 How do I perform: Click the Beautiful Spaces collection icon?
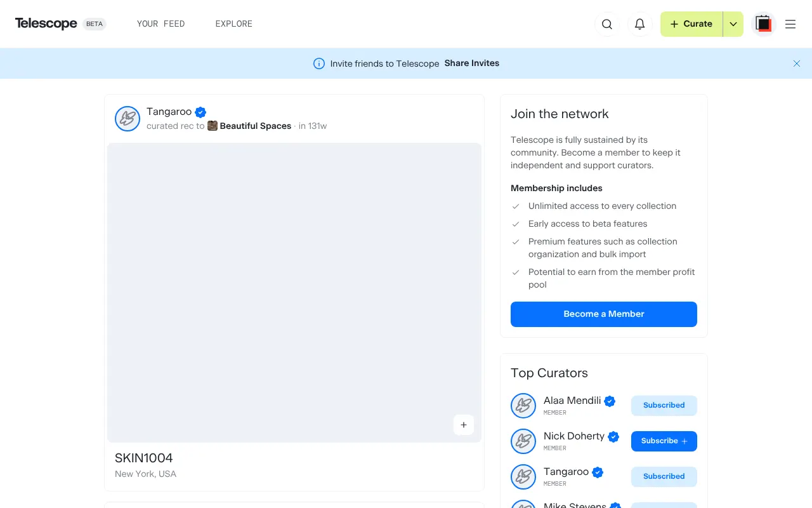(x=213, y=126)
